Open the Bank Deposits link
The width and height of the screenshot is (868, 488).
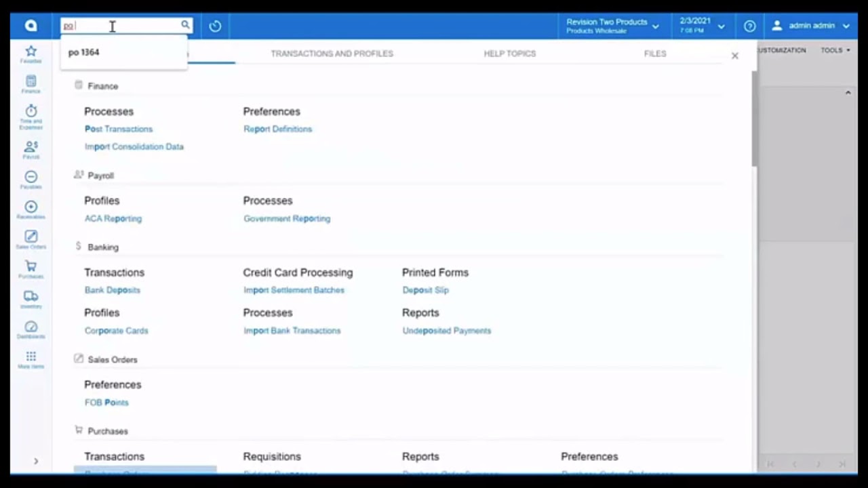tap(112, 290)
